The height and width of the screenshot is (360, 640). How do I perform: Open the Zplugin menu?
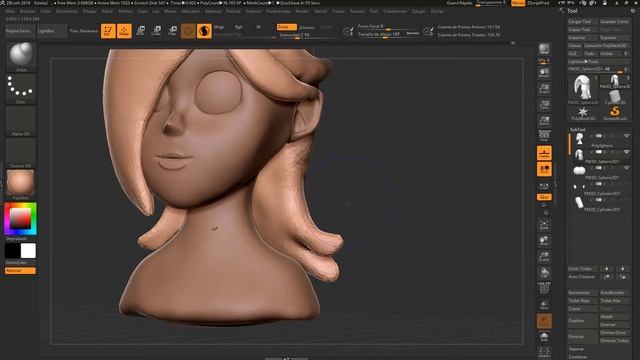(x=418, y=11)
